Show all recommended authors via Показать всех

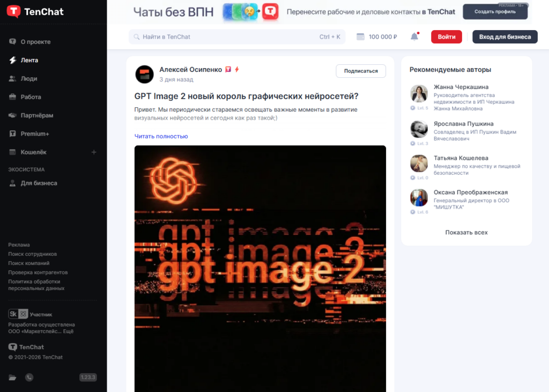(466, 232)
